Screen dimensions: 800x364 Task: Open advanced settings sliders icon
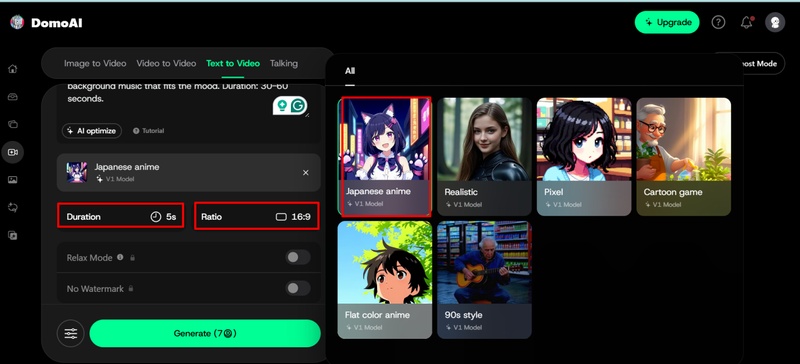[x=70, y=333]
